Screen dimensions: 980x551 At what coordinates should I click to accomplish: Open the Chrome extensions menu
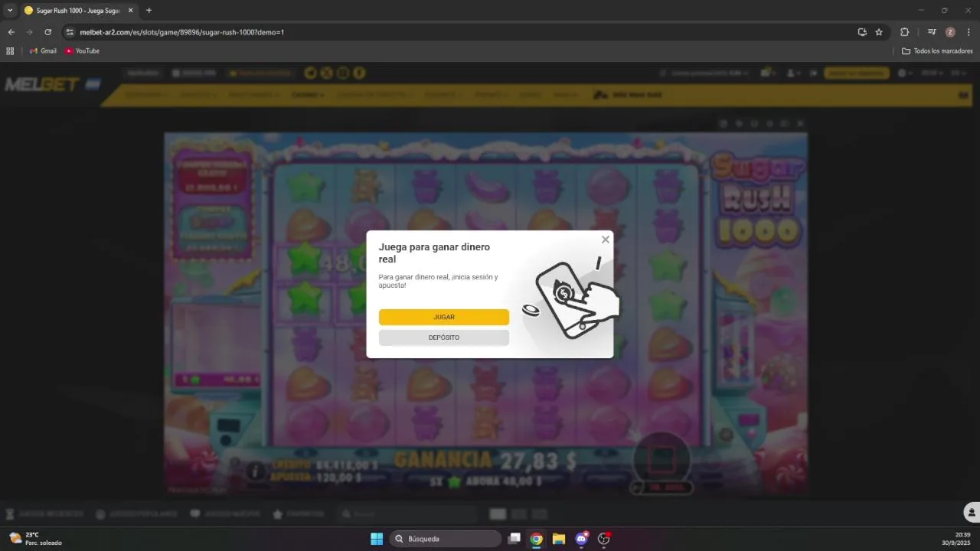click(x=904, y=32)
